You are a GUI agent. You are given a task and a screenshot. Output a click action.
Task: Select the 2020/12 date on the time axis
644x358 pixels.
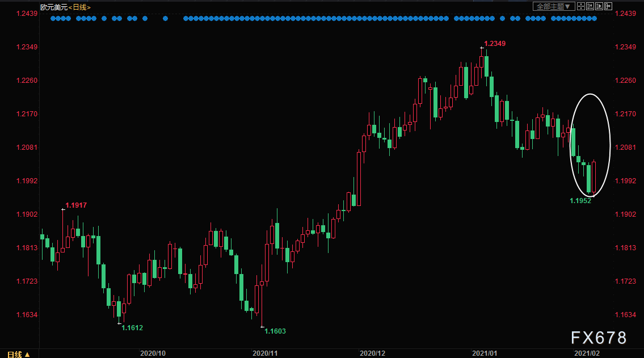373,353
